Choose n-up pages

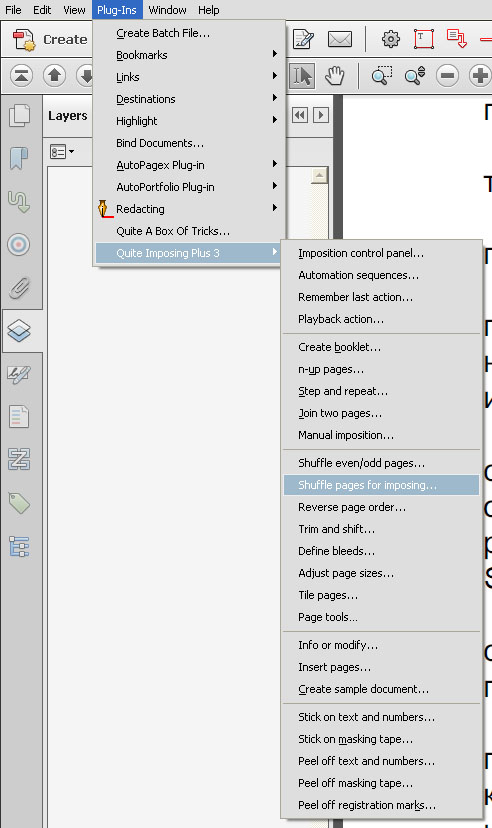(381, 370)
